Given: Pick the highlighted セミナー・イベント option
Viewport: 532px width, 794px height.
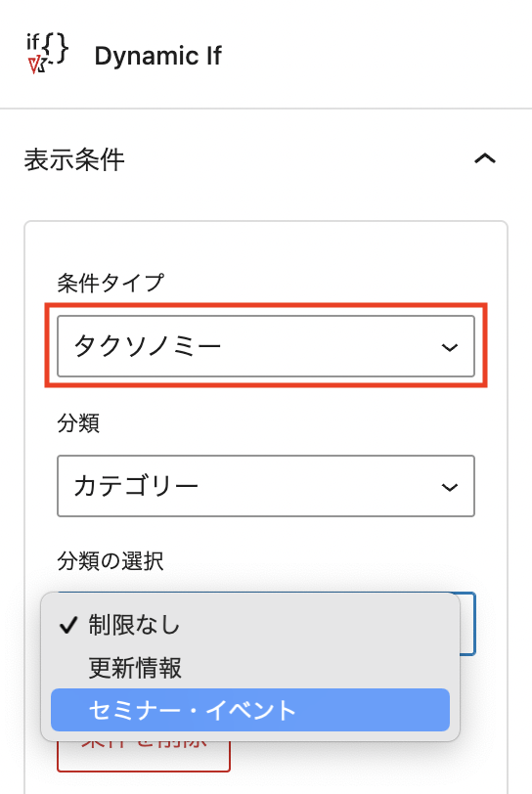Looking at the screenshot, I should (x=250, y=710).
